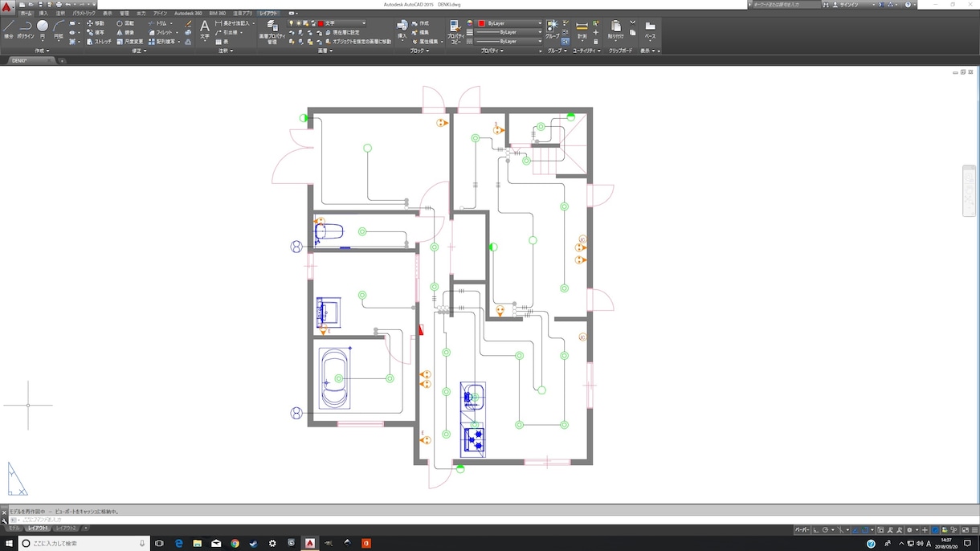Screen dimensions: 980x551
Task: Click the Insert block (挿入) tool
Action: (x=402, y=30)
